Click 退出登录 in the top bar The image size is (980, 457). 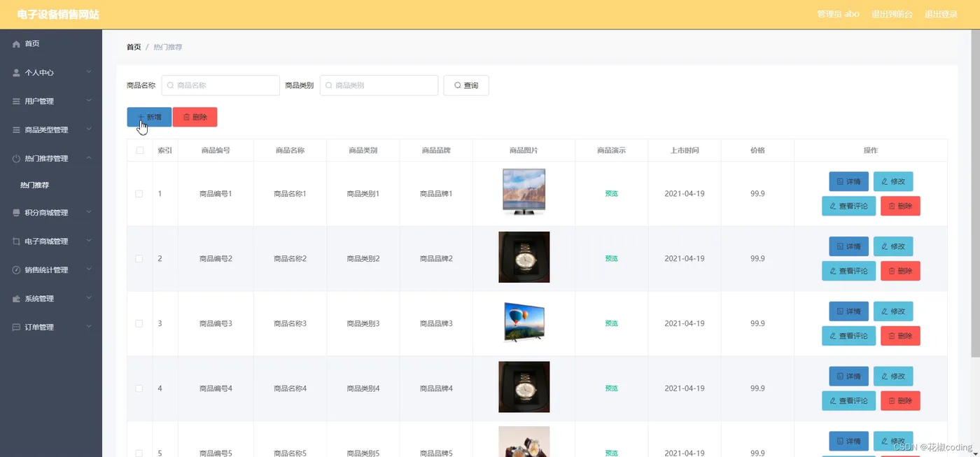pos(941,14)
